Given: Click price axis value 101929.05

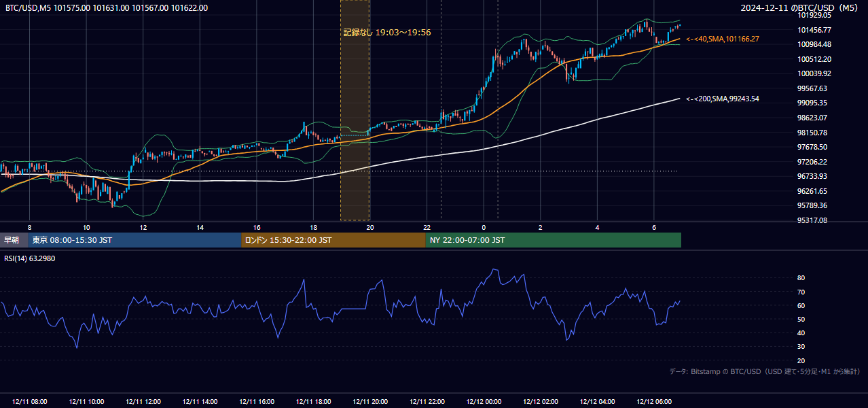Looking at the screenshot, I should [814, 15].
